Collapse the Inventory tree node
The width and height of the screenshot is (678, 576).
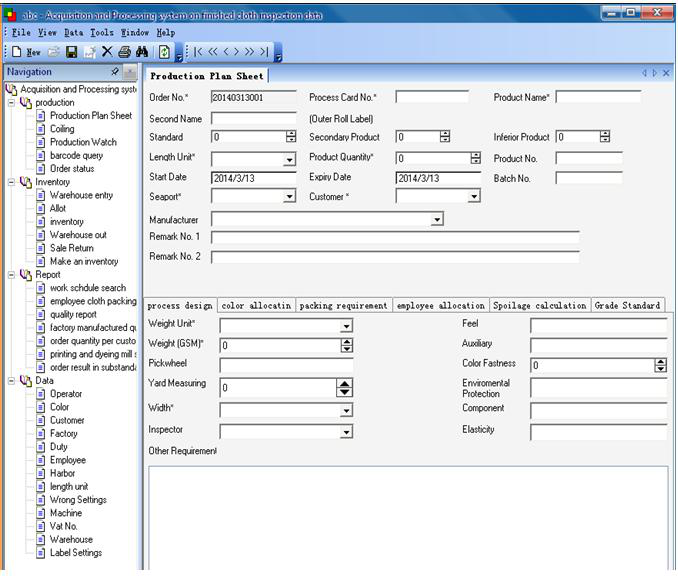click(x=12, y=182)
